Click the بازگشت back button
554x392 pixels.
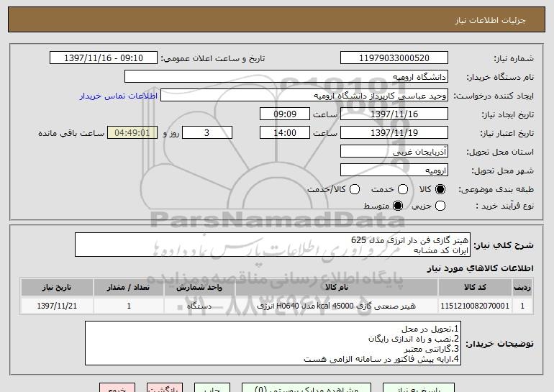[165, 388]
